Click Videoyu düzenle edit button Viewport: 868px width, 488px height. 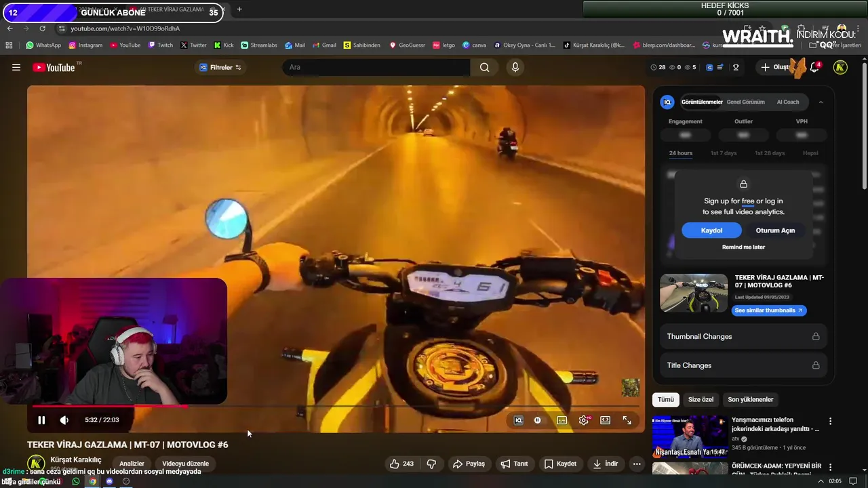point(185,464)
